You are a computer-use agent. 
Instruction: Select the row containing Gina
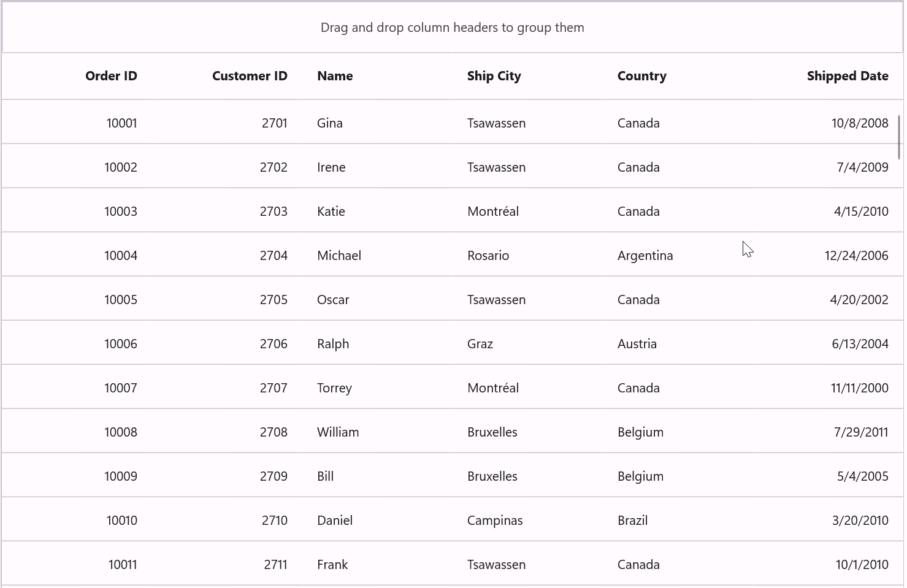click(x=329, y=123)
